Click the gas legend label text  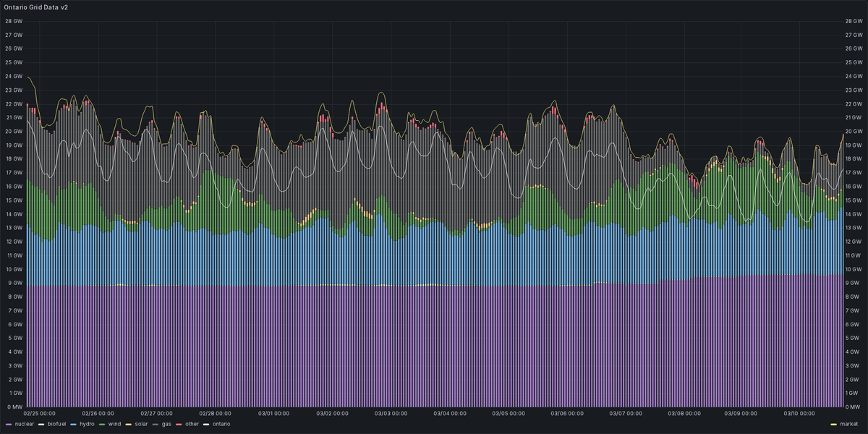(166, 425)
